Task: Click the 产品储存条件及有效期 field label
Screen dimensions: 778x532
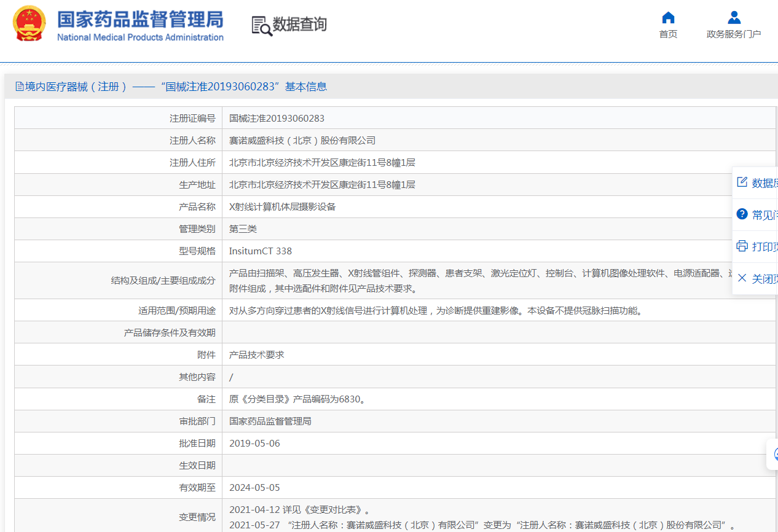Action: point(170,333)
